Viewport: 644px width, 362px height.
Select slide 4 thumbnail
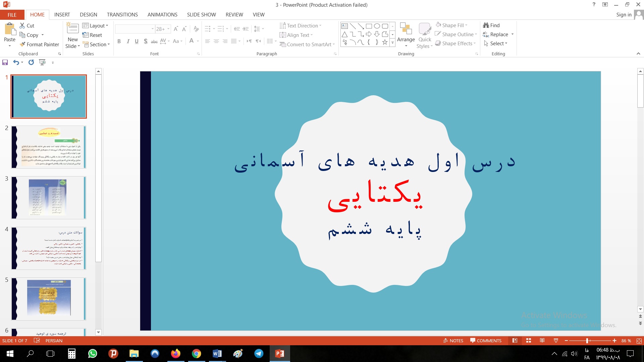pos(49,248)
